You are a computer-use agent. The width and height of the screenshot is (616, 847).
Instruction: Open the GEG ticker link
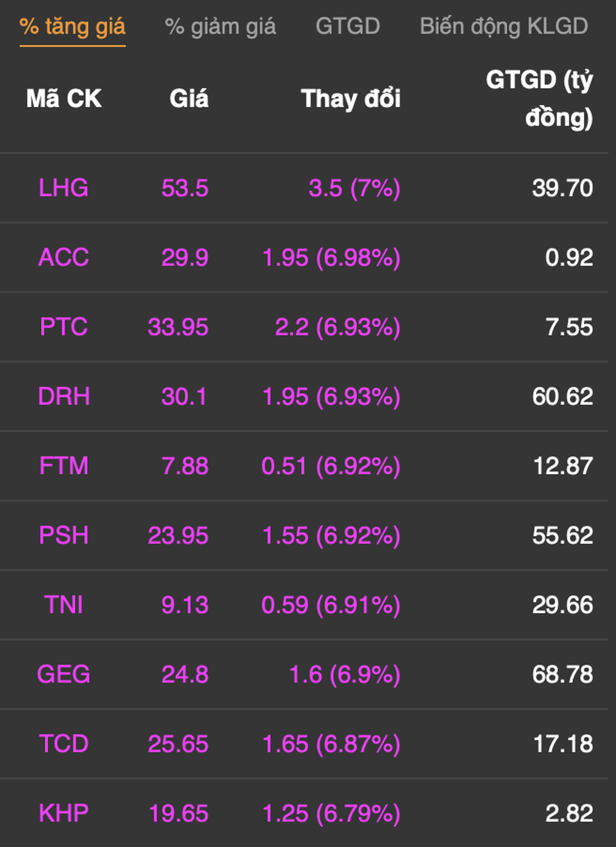click(x=63, y=674)
